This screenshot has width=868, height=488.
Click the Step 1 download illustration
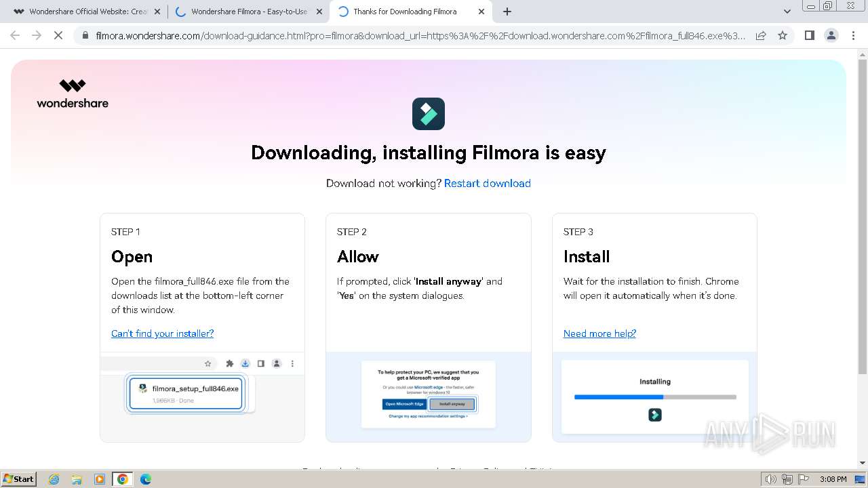coord(202,396)
